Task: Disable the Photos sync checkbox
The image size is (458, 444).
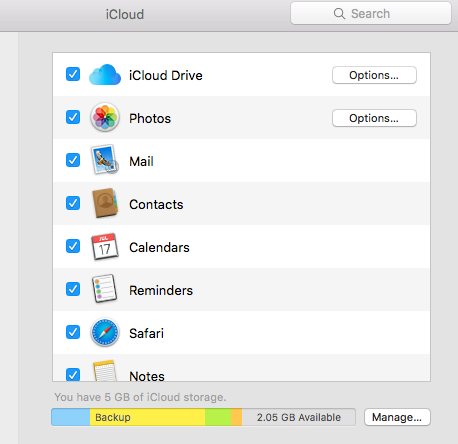Action: 73,117
